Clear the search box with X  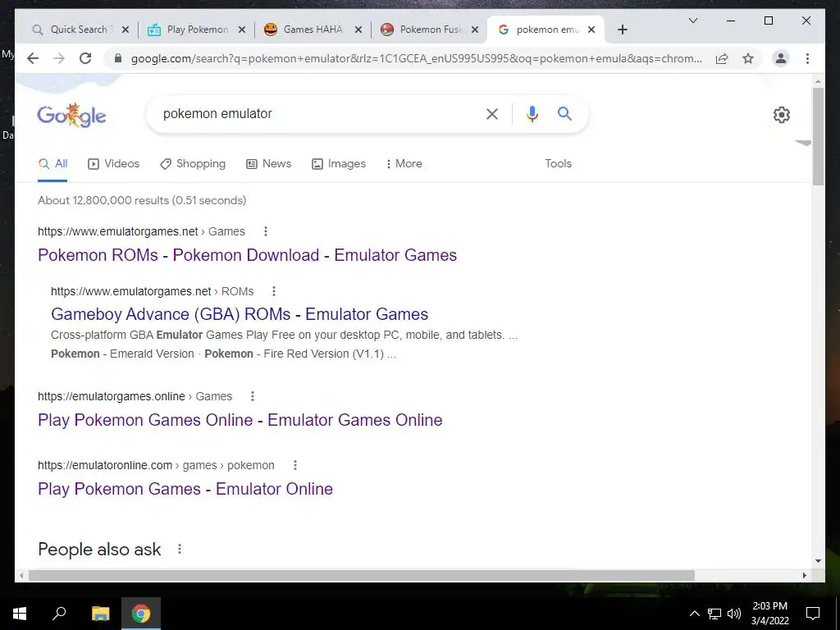(x=492, y=113)
